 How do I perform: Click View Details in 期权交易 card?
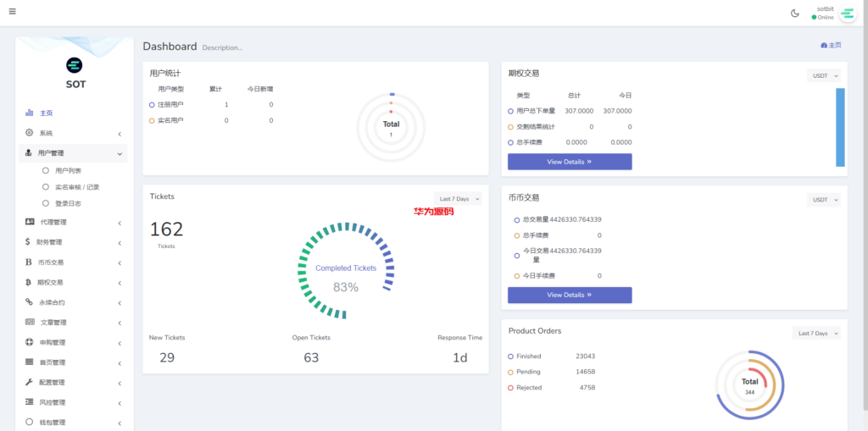[x=570, y=162]
